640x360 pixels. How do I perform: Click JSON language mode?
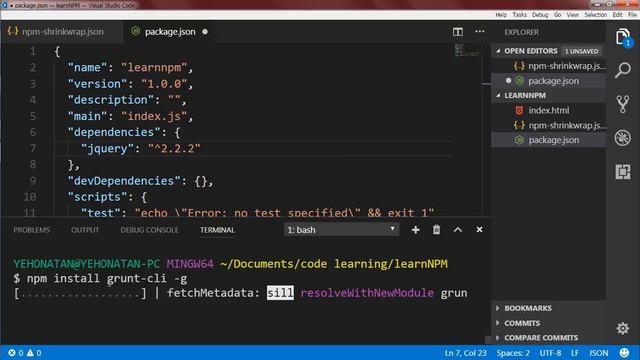click(598, 353)
